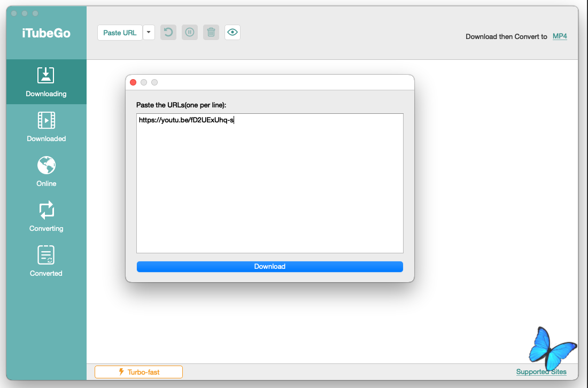This screenshot has width=588, height=388.
Task: Click the pause all downloads icon
Action: click(x=190, y=32)
